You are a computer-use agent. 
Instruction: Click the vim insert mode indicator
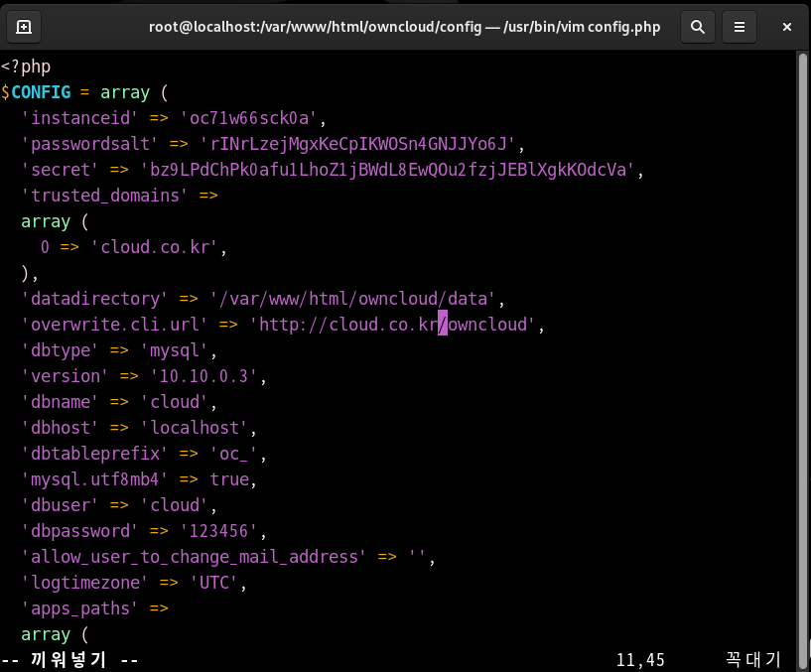click(x=69, y=660)
